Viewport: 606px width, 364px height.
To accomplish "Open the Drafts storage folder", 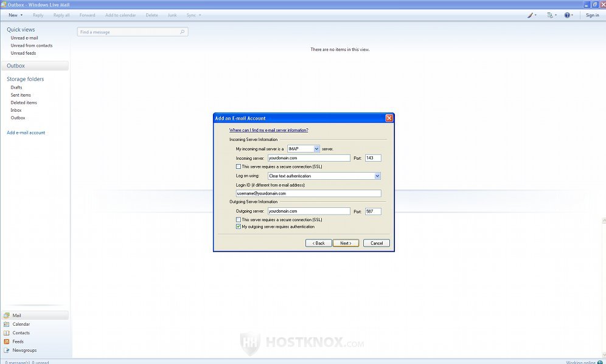I will click(x=16, y=88).
